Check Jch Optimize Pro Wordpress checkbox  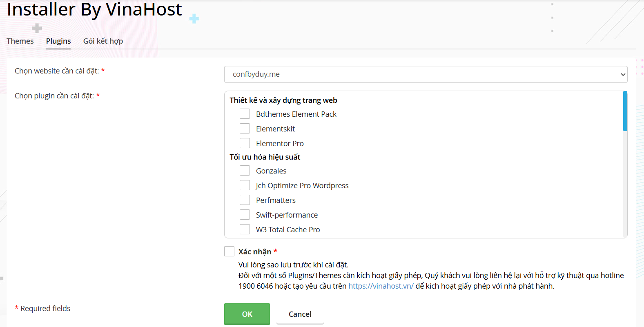(x=245, y=185)
